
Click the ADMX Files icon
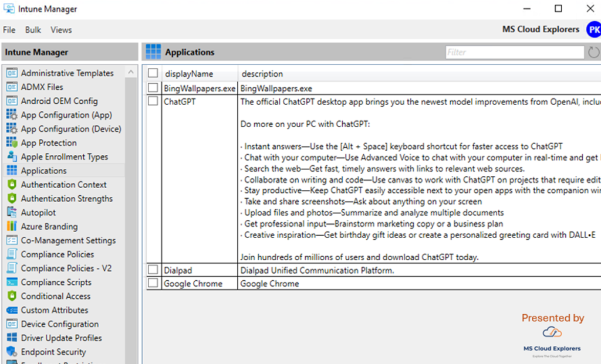pos(12,87)
